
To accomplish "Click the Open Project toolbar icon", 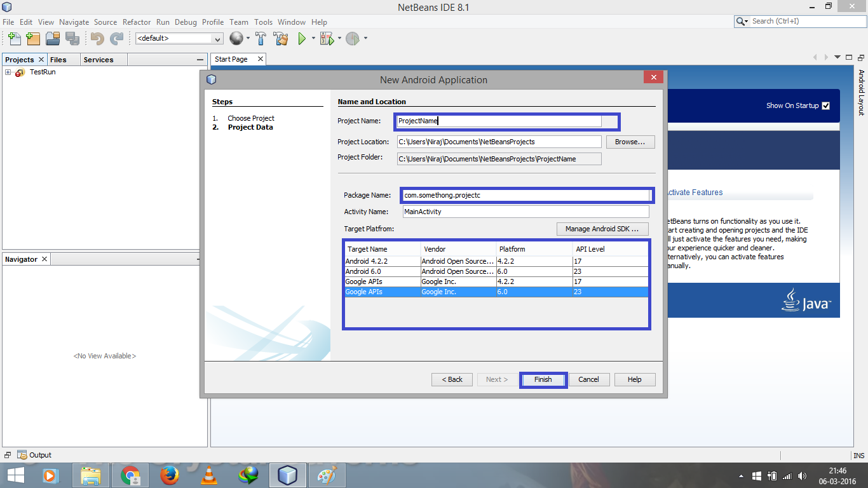I will [53, 39].
